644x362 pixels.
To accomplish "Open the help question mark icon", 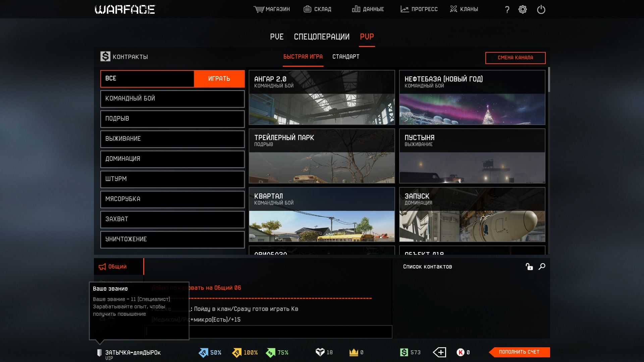I will pos(507,9).
